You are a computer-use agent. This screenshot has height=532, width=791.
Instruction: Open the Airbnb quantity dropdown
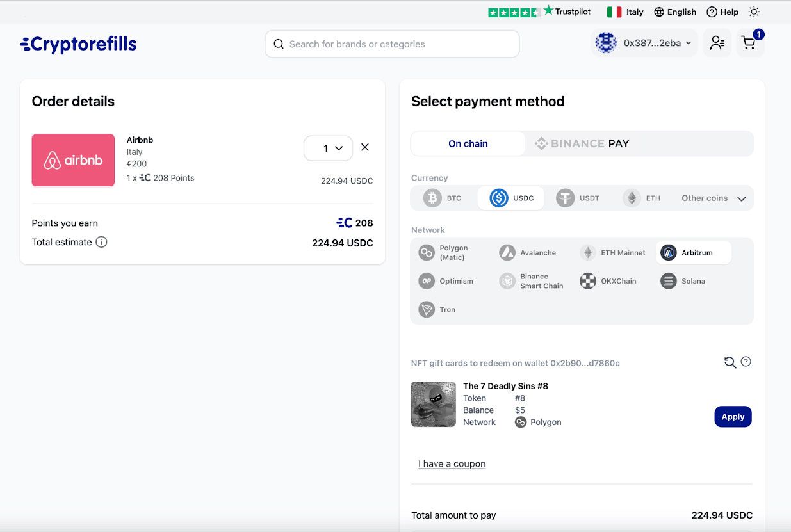(328, 148)
